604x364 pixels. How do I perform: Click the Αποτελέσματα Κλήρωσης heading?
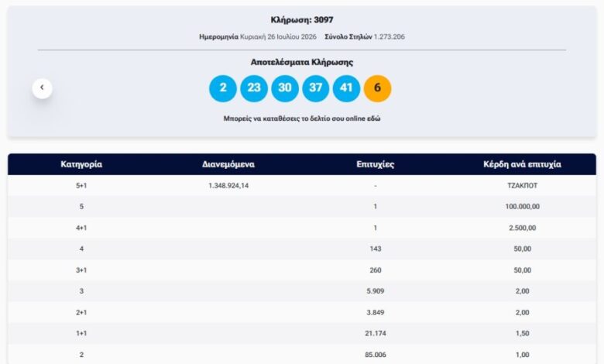coord(302,62)
